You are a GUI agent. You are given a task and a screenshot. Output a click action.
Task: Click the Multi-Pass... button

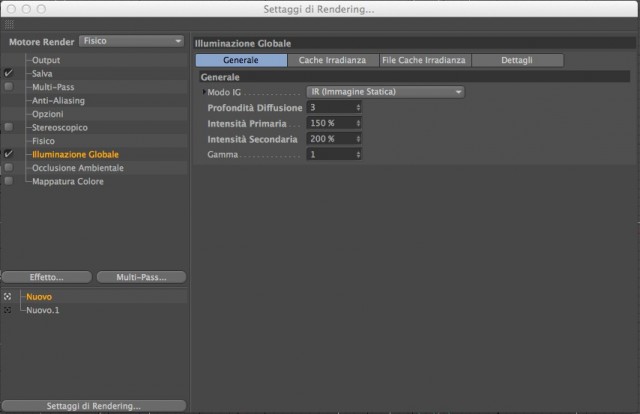(141, 277)
